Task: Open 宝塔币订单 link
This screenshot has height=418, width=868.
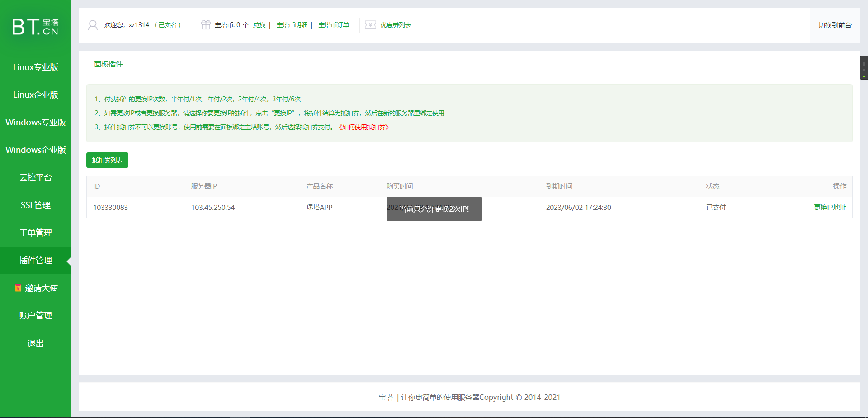Action: 334,25
